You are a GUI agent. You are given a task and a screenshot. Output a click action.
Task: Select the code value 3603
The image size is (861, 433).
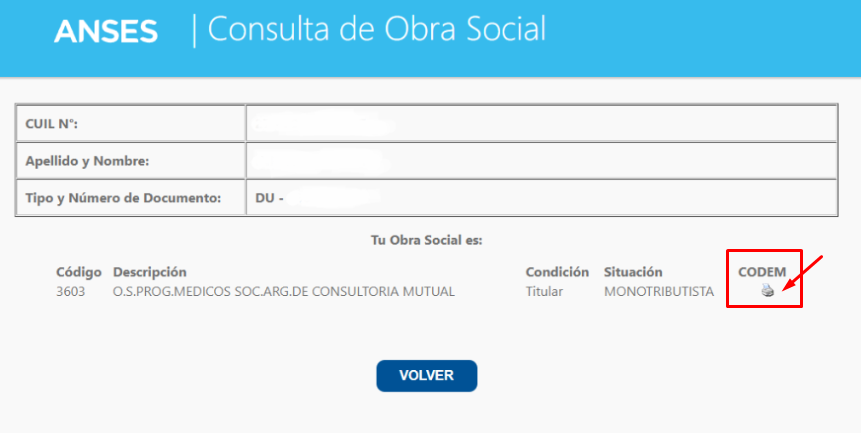[70, 292]
